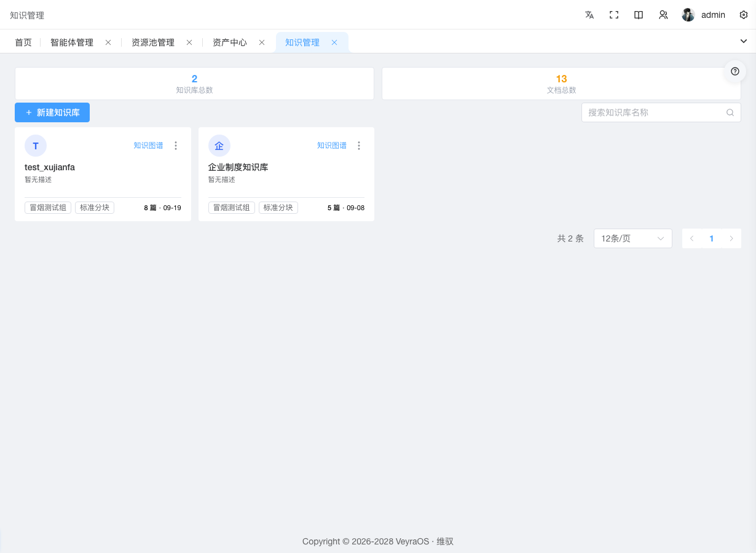
Task: Open more options for test_xujianfa
Action: [176, 146]
